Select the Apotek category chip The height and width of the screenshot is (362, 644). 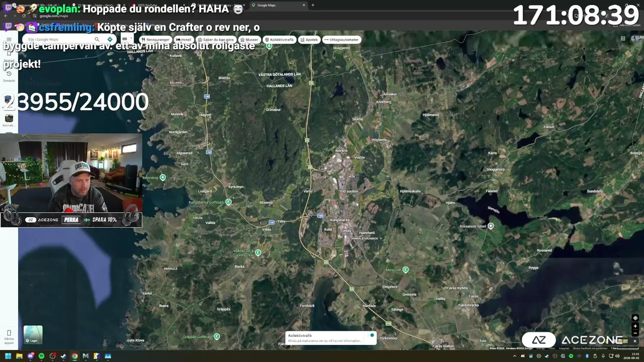pyautogui.click(x=309, y=40)
